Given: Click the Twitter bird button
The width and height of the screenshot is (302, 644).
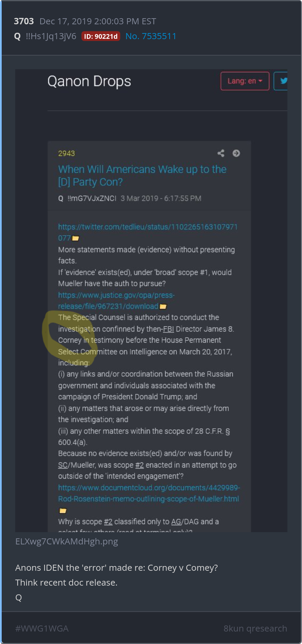Looking at the screenshot, I should click(281, 81).
